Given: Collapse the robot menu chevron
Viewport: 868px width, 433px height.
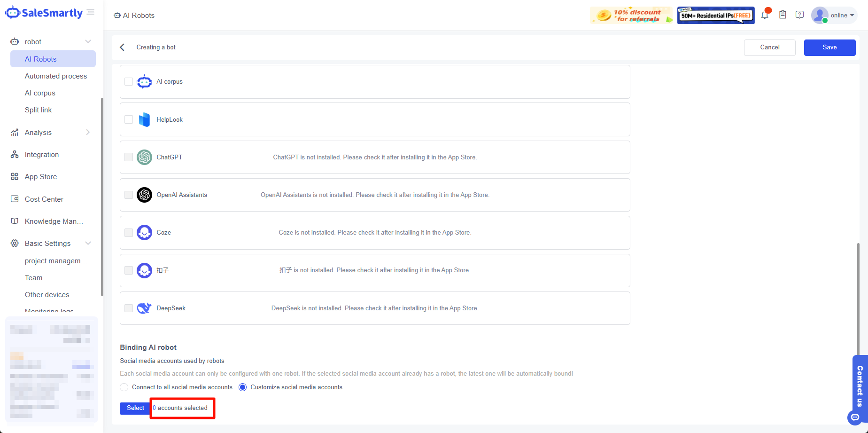Looking at the screenshot, I should tap(88, 42).
